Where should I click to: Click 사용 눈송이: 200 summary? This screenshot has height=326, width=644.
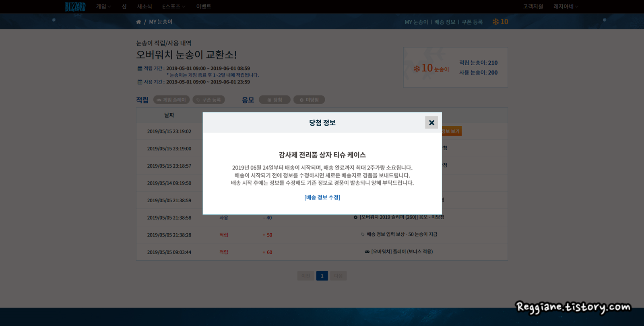pyautogui.click(x=478, y=73)
